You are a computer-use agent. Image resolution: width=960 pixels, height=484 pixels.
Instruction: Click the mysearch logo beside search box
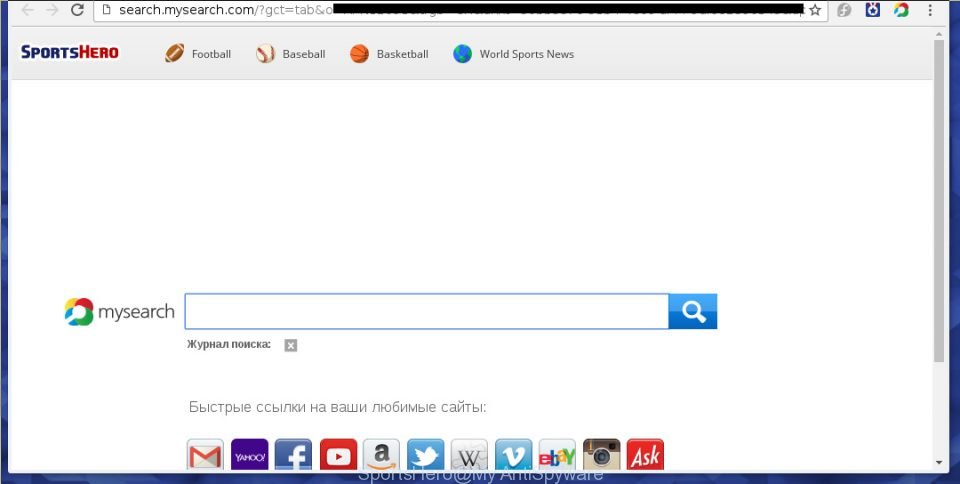[119, 311]
